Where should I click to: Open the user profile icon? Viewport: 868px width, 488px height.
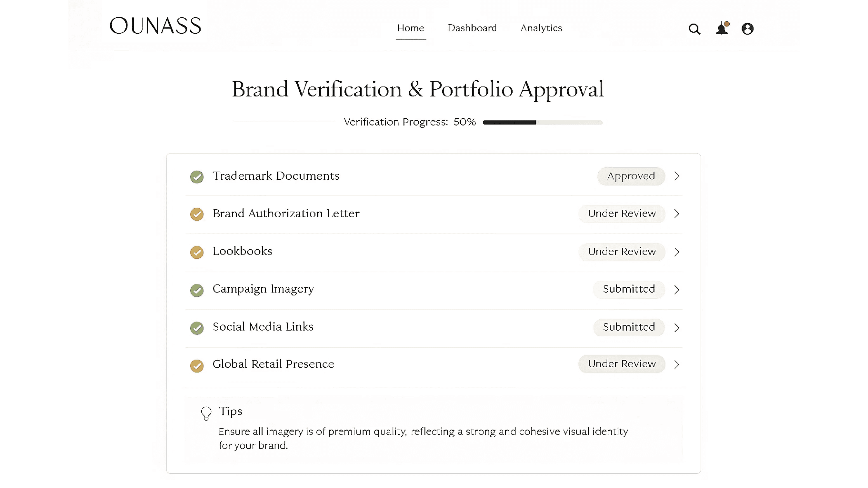(747, 29)
